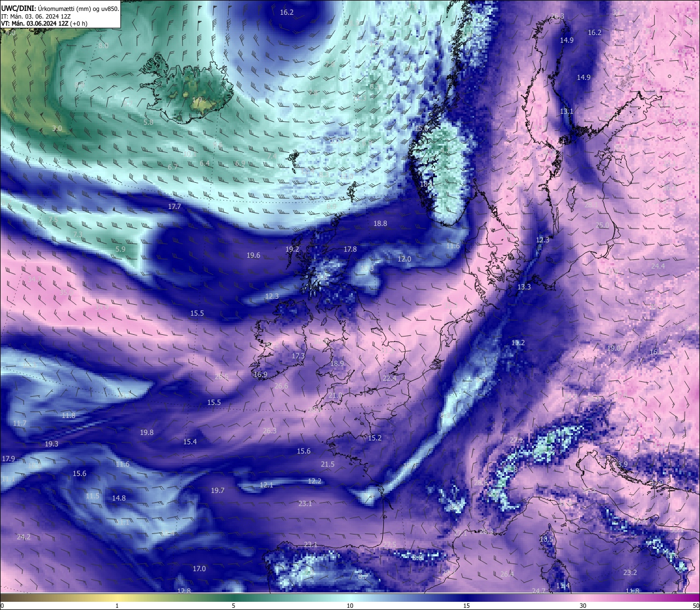Click the 12.2 value in the Bay of Biscay
The image size is (700, 610).
314,481
